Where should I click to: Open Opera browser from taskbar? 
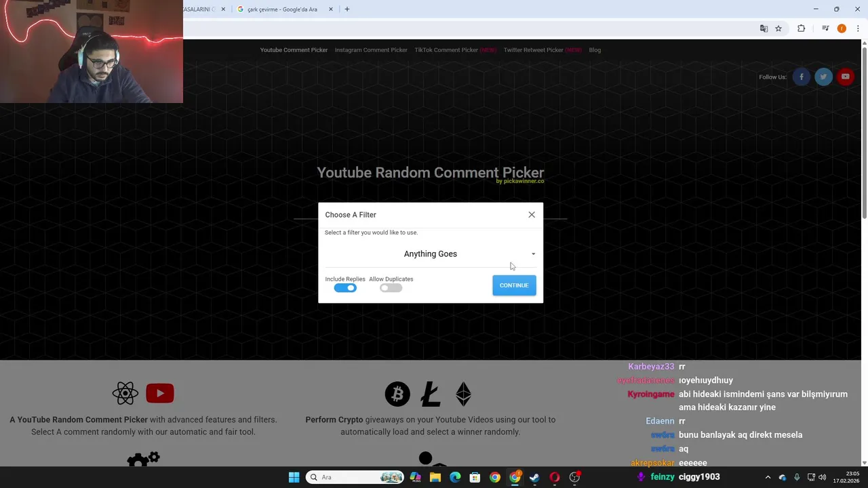click(555, 477)
